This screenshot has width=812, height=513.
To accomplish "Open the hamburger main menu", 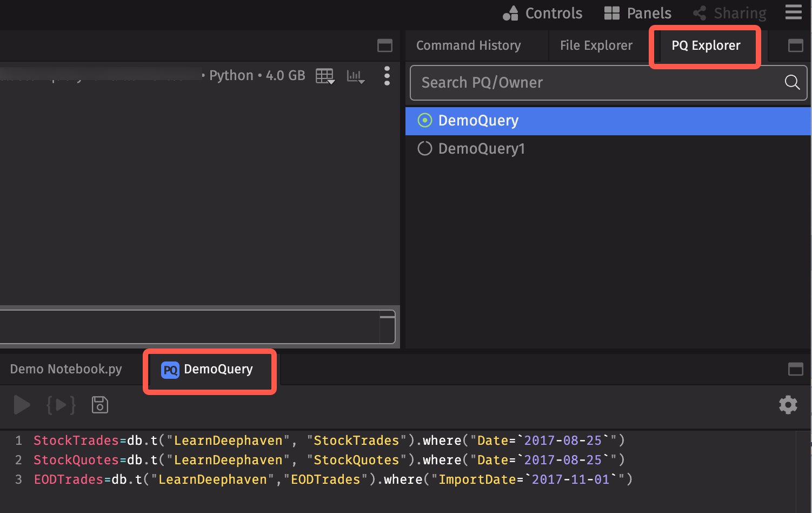I will point(793,12).
